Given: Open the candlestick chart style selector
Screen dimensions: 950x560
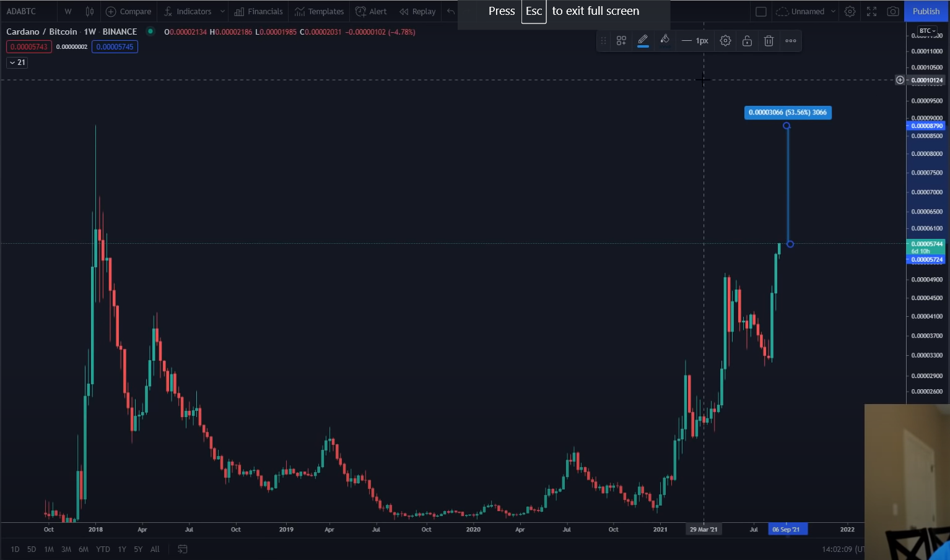Looking at the screenshot, I should (90, 11).
